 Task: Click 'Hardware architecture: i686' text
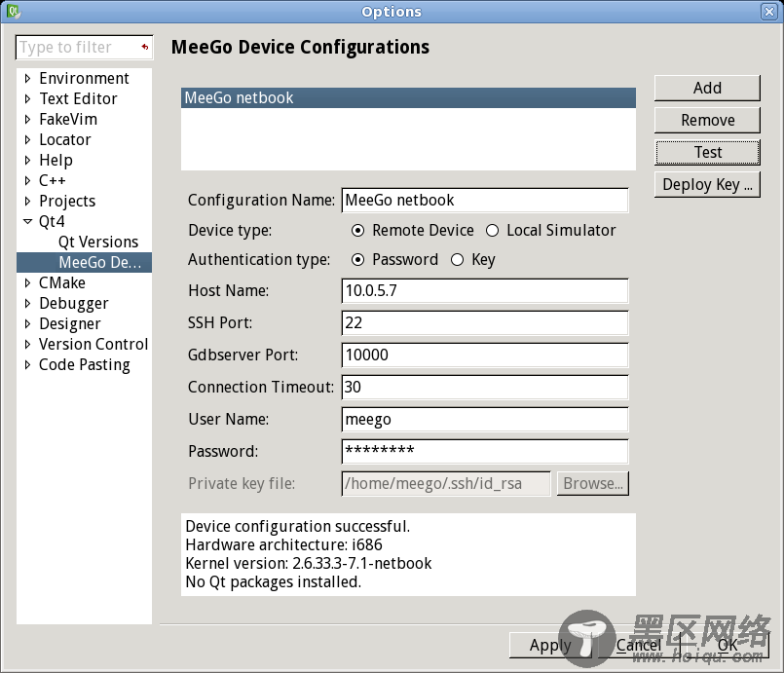[x=283, y=545]
